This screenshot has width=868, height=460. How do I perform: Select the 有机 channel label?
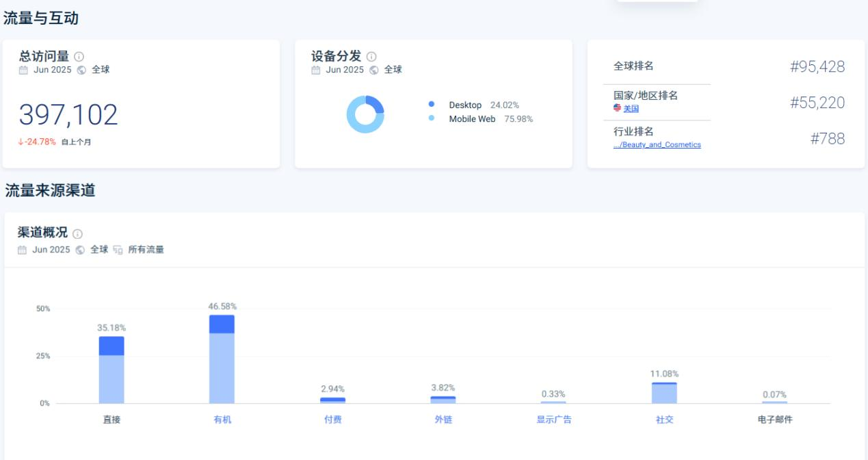tap(222, 420)
